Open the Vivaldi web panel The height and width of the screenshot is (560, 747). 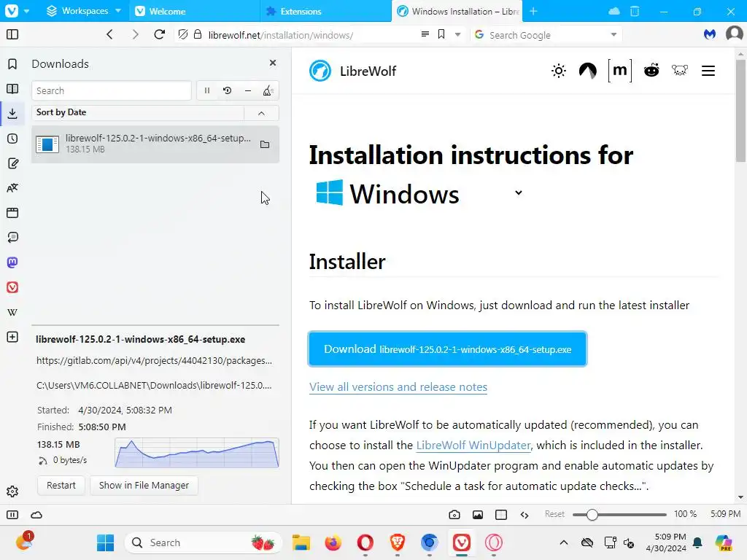12,287
